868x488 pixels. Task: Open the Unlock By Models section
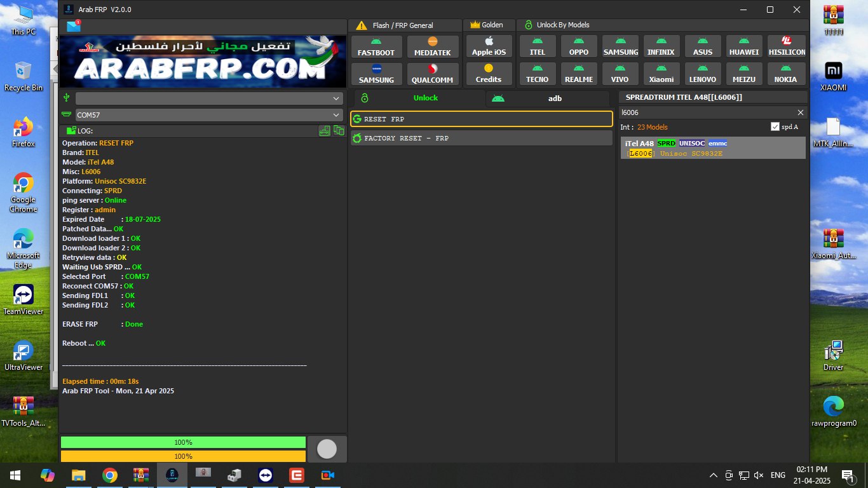click(662, 25)
